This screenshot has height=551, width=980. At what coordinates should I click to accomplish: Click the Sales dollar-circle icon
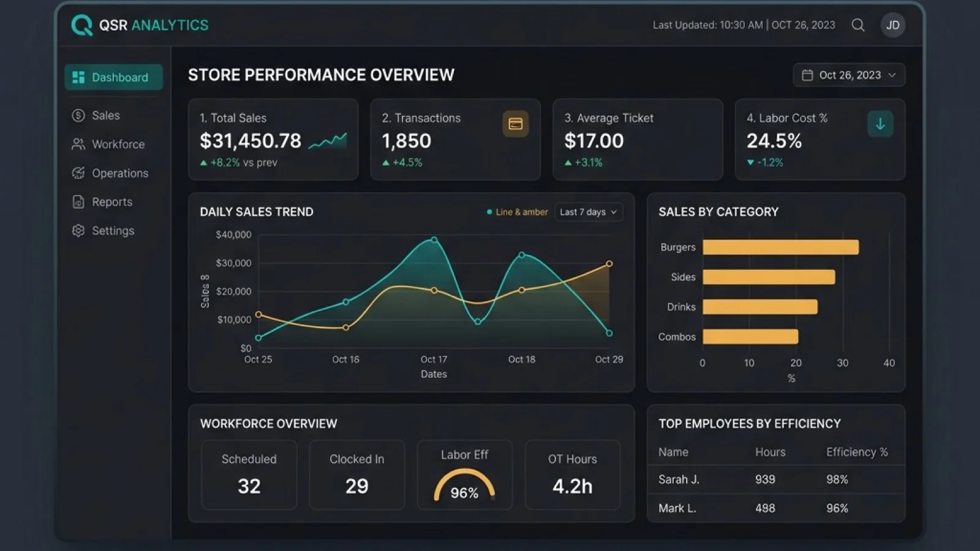[78, 115]
